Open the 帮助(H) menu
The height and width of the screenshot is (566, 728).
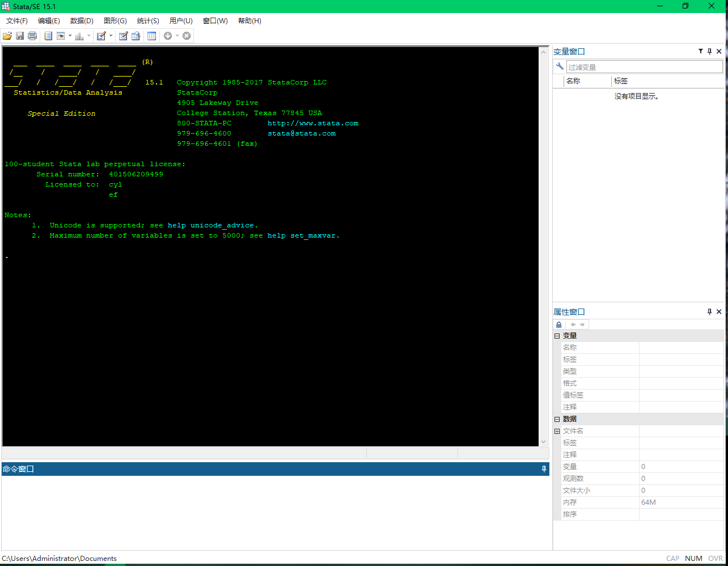tap(249, 21)
